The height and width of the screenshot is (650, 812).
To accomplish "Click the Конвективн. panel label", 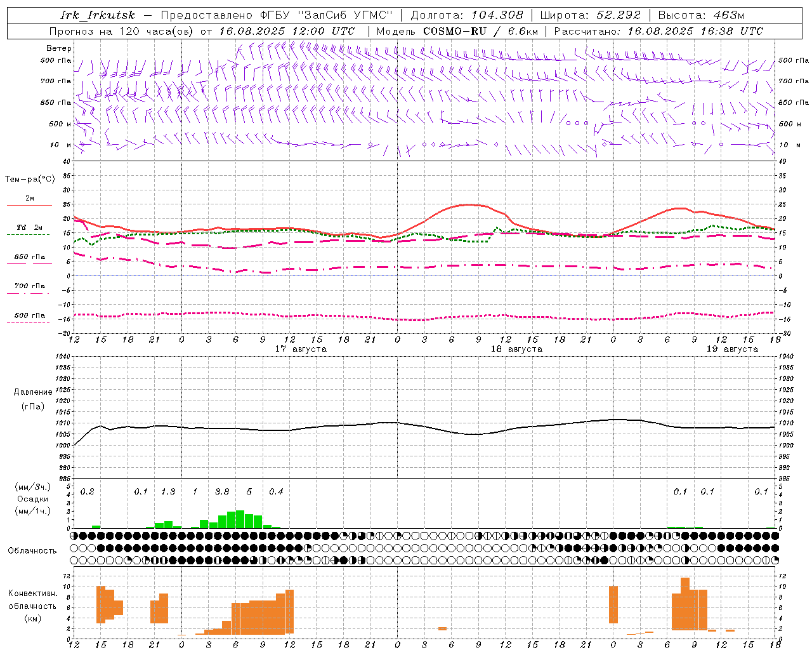I will point(32,594).
